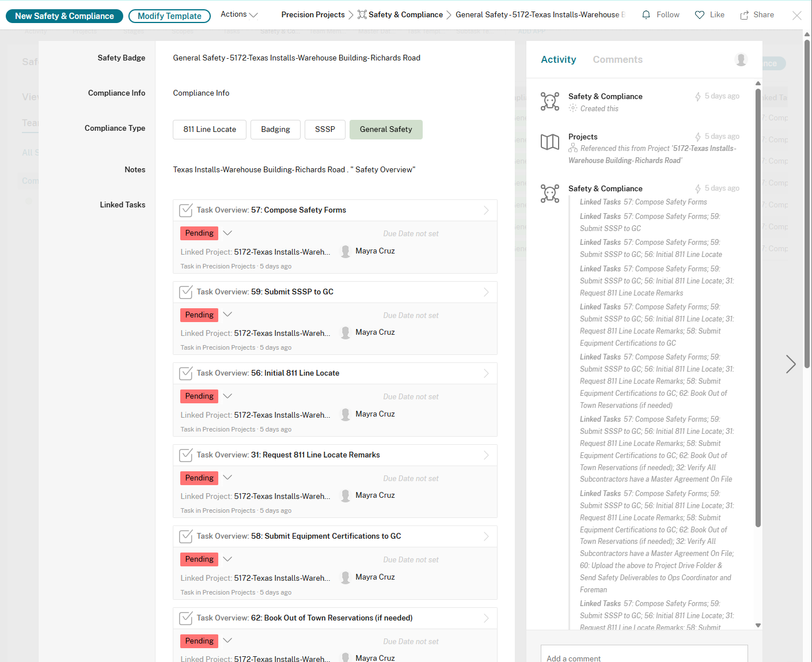Expand the Actions dropdown
Viewport: 812px width, 662px height.
point(238,14)
